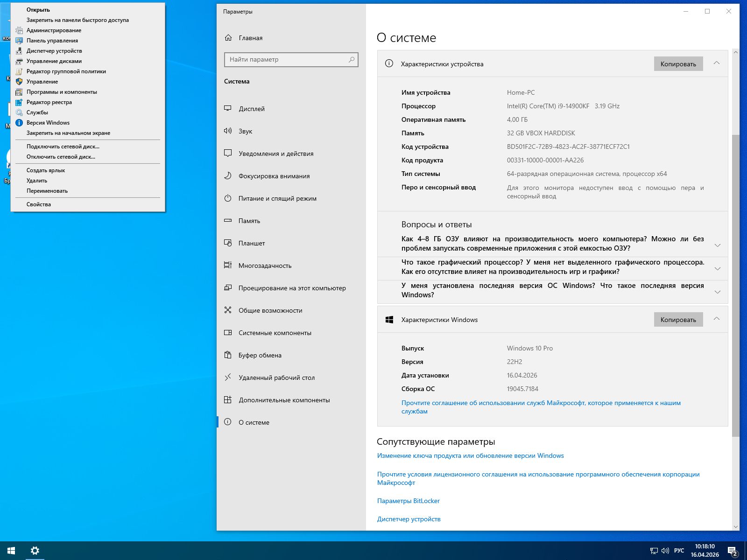The image size is (747, 560).
Task: Expand the question about graphics processor
Action: tap(717, 268)
